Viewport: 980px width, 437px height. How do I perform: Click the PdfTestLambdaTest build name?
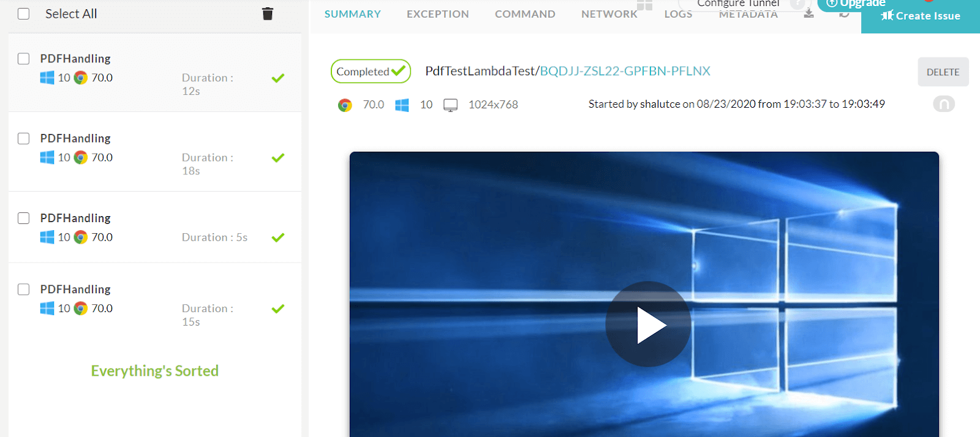[480, 71]
